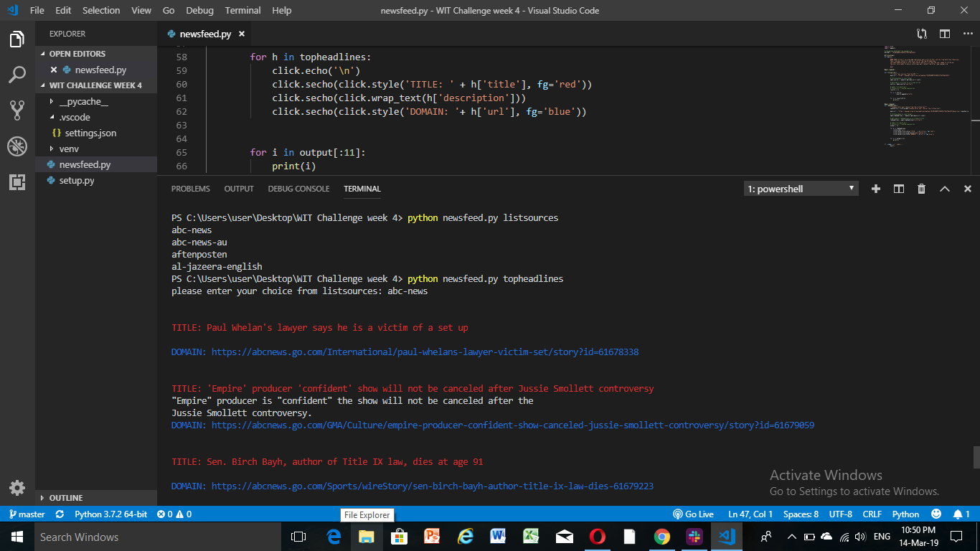Screen dimensions: 980x551
Task: Switch to the Problems tab
Action: (191, 189)
